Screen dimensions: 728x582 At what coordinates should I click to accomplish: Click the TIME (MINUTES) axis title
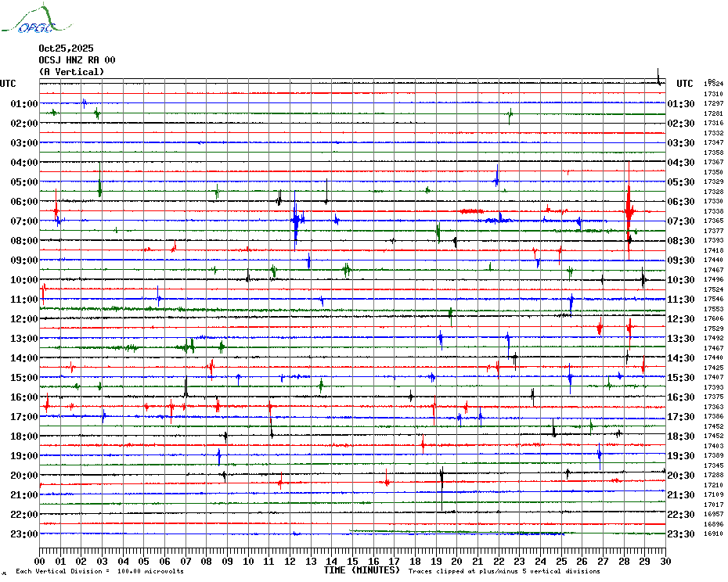[361, 570]
